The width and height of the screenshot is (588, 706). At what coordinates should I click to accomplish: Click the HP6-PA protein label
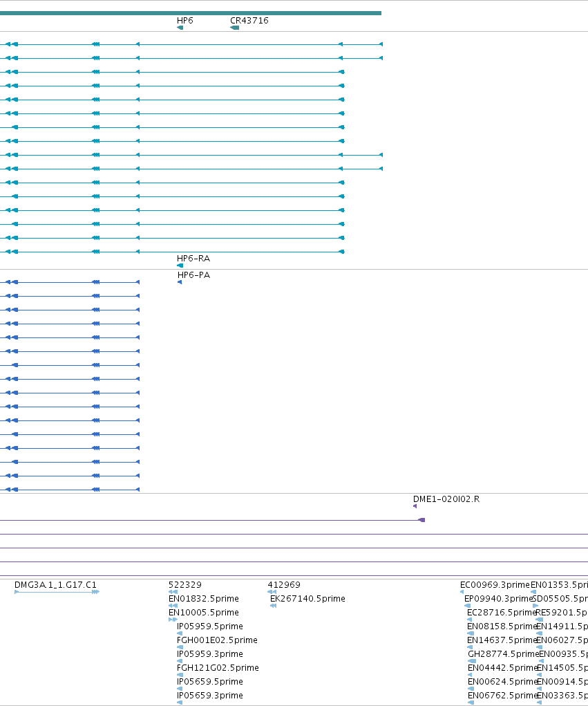point(194,275)
